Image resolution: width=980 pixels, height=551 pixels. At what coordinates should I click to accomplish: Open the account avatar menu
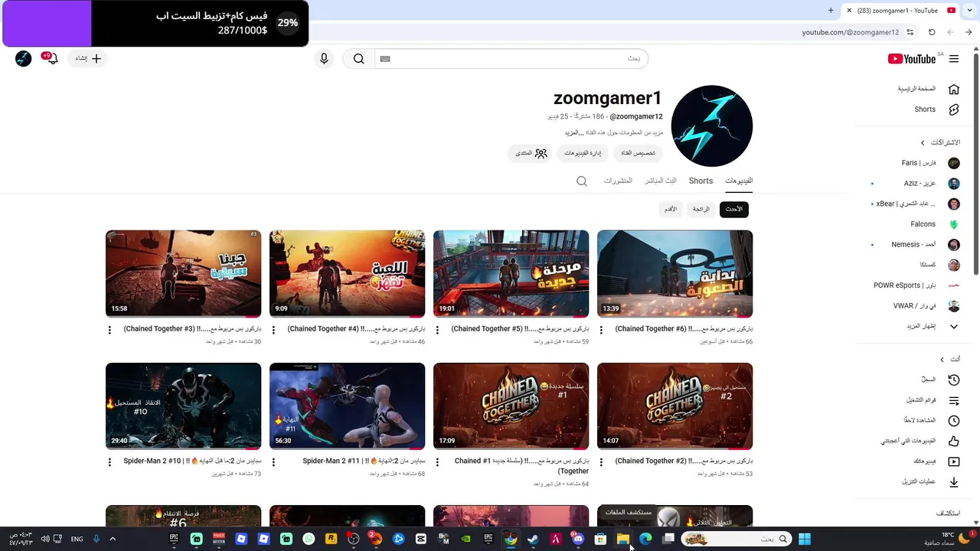pos(24,59)
